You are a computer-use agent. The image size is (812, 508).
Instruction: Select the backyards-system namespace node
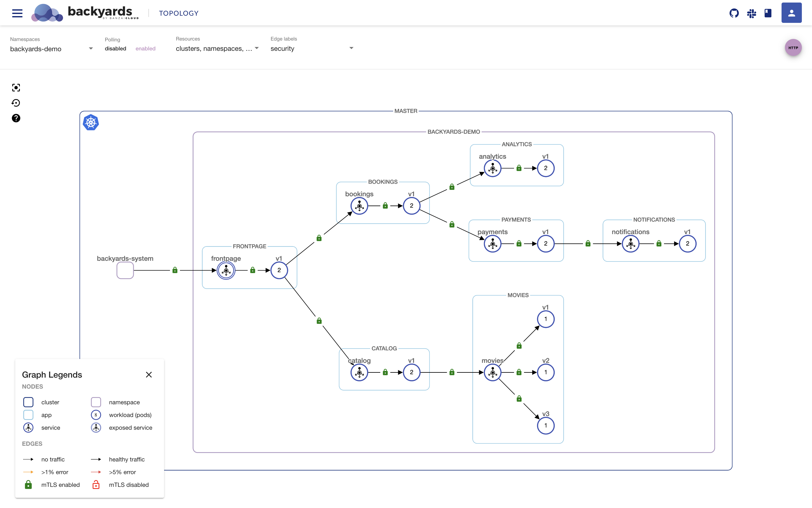pos(125,270)
